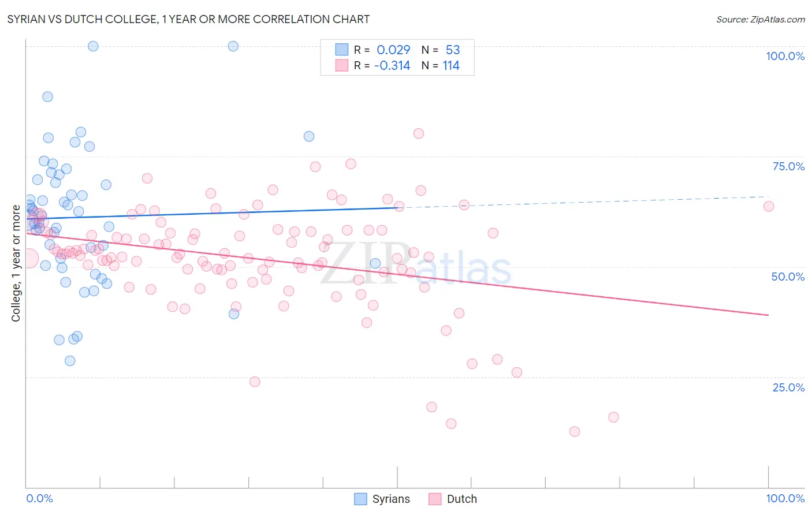Click the Dutch legend color swatch
The width and height of the screenshot is (812, 515).
435,499
